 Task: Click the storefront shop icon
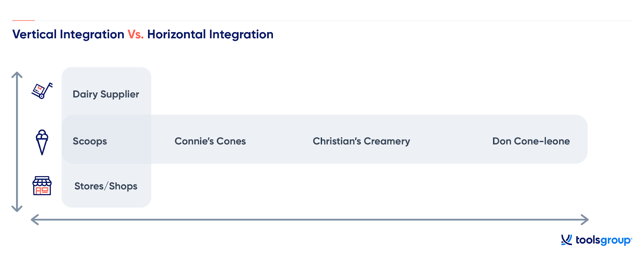click(42, 186)
